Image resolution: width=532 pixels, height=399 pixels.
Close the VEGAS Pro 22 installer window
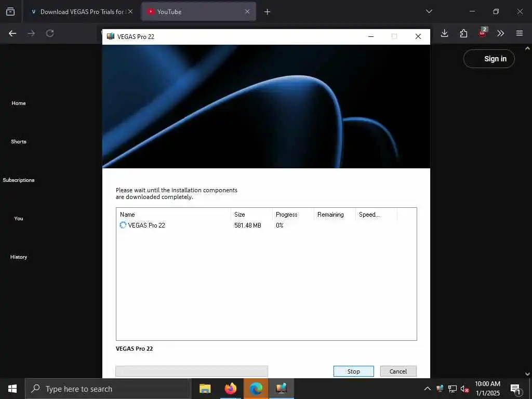418,36
